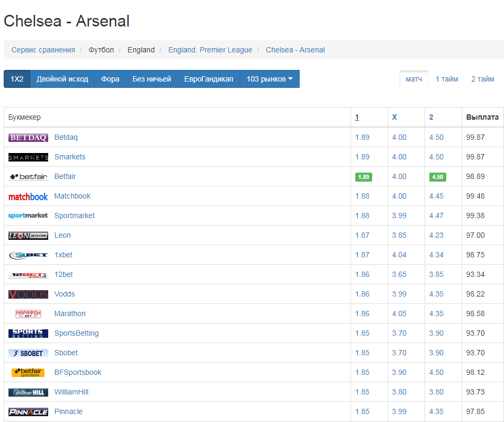Screen dimensions: 504x422
Task: Click the 1xbet logo icon
Action: pyautogui.click(x=28, y=255)
